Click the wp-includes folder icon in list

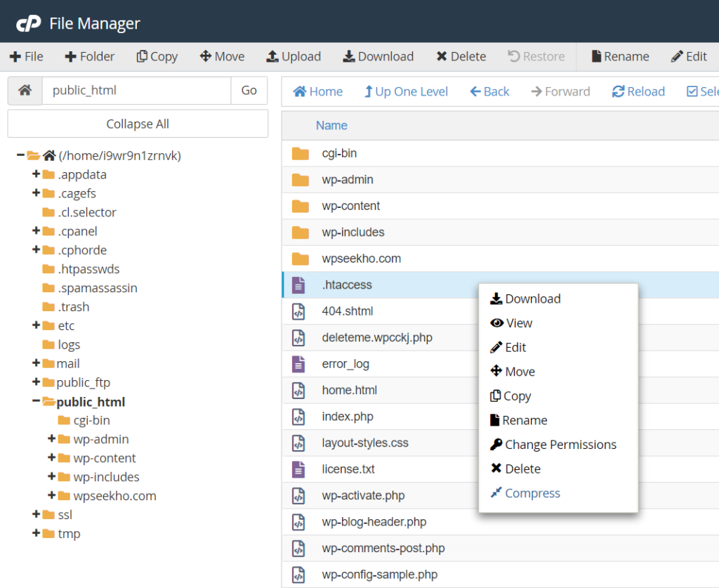point(301,233)
